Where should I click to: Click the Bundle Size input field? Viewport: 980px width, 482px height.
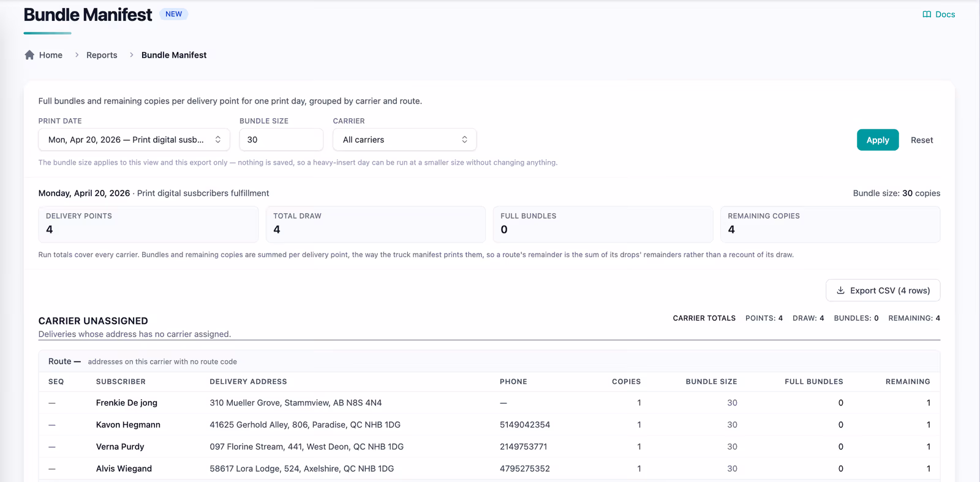281,140
